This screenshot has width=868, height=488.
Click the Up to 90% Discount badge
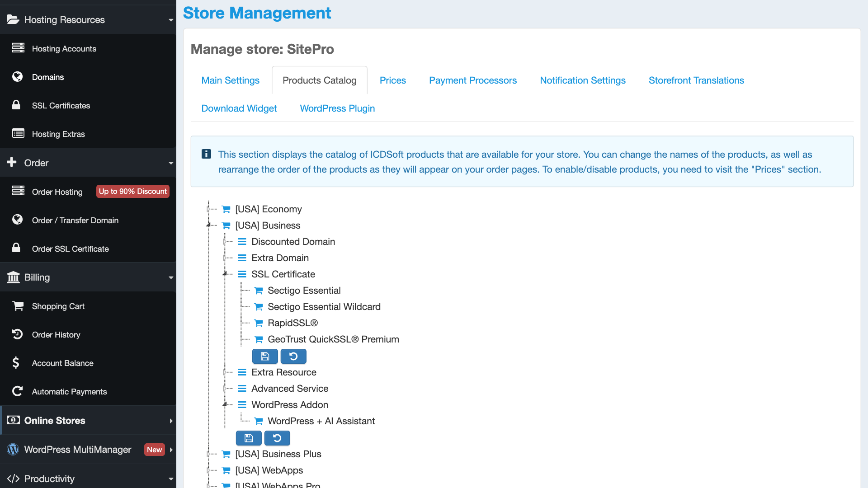point(133,192)
